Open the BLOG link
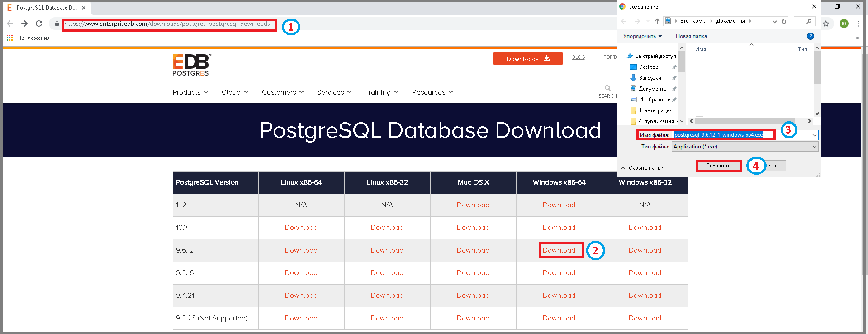868x334 pixels. coord(579,57)
